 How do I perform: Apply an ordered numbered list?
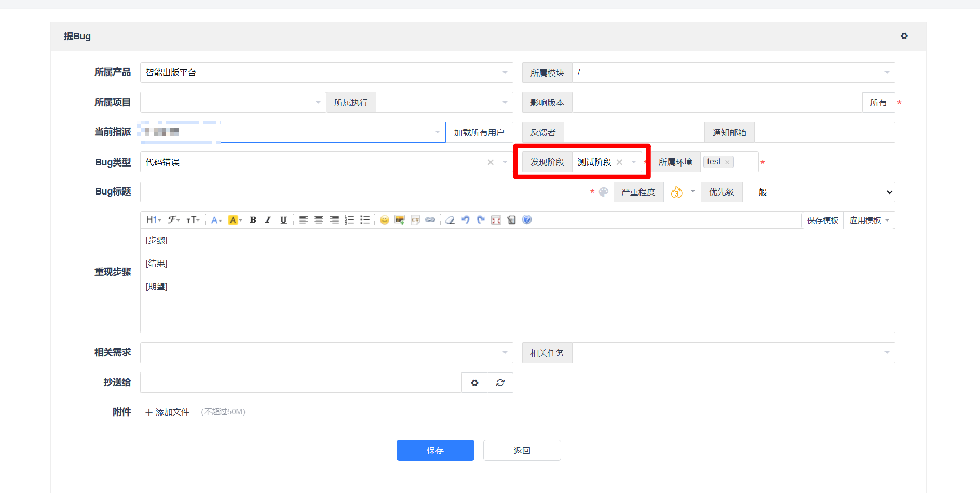(x=349, y=220)
